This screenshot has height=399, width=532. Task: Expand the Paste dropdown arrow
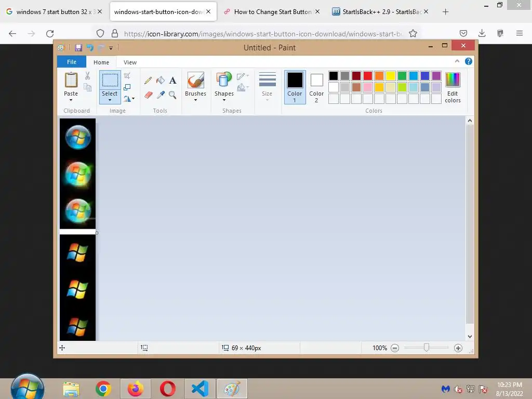[71, 100]
